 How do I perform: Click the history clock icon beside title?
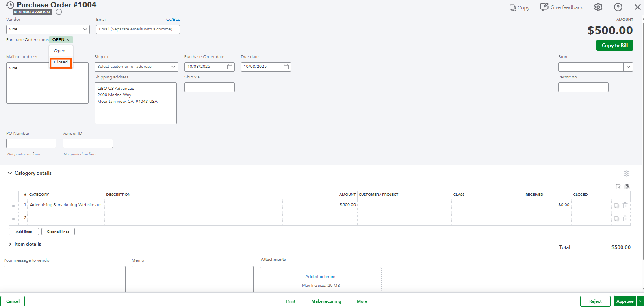pos(10,5)
